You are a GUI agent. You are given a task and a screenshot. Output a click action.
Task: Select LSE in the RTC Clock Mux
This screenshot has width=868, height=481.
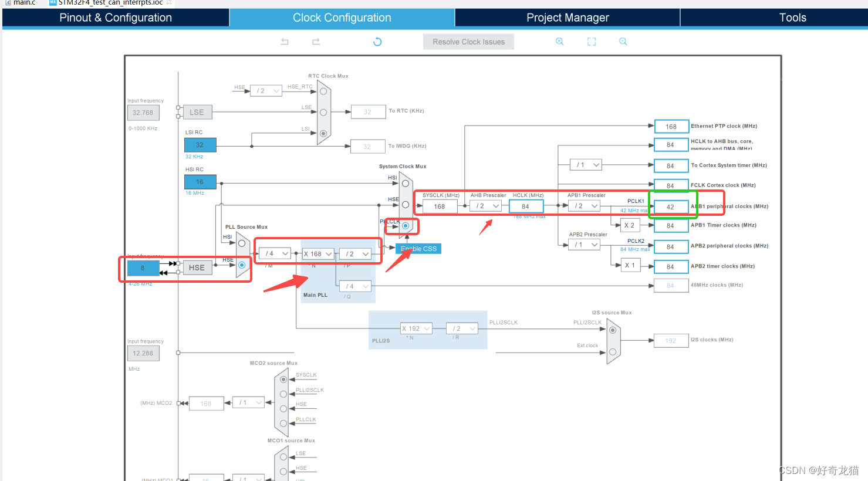tap(323, 113)
